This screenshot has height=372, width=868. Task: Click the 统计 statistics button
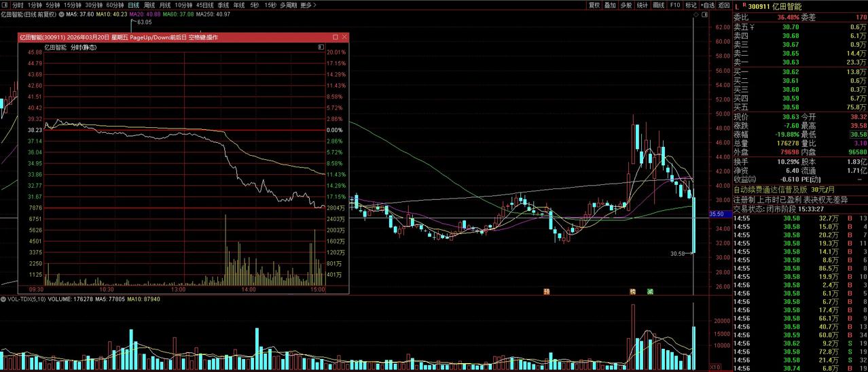(x=643, y=5)
